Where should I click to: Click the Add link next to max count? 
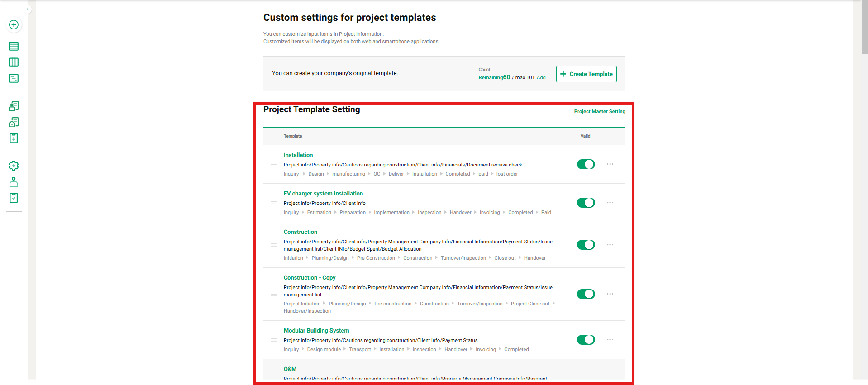pos(541,78)
